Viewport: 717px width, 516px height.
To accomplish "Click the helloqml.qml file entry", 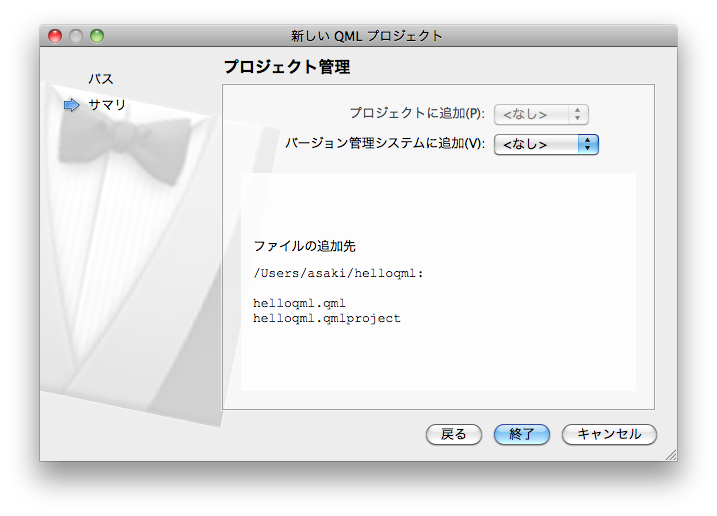I will click(x=299, y=303).
